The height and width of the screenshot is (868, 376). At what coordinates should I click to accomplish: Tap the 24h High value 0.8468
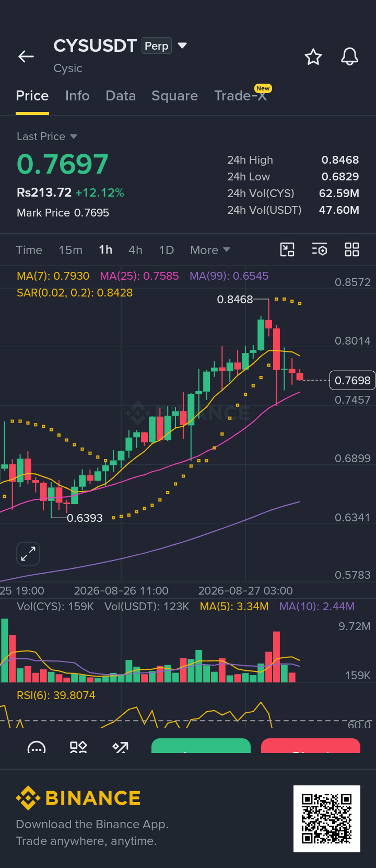(340, 160)
